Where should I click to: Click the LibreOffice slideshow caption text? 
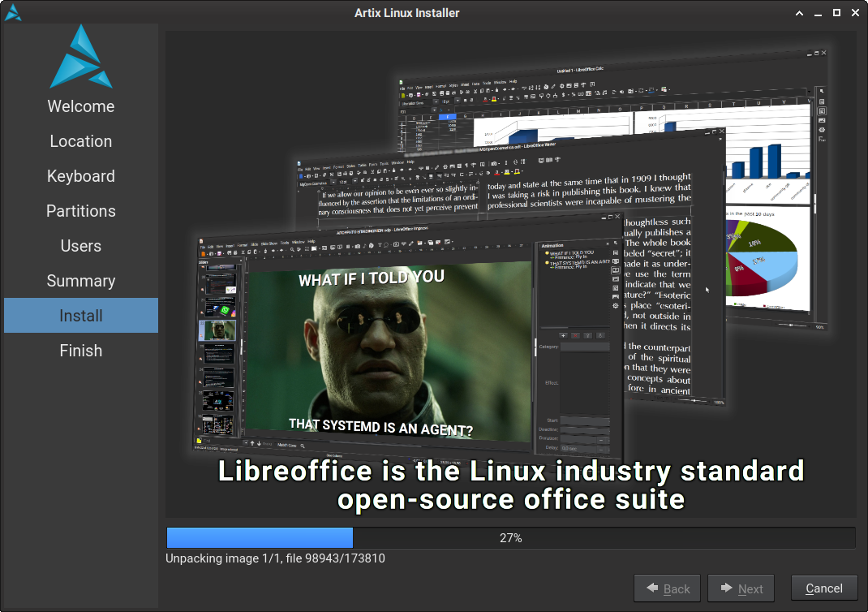pos(510,485)
